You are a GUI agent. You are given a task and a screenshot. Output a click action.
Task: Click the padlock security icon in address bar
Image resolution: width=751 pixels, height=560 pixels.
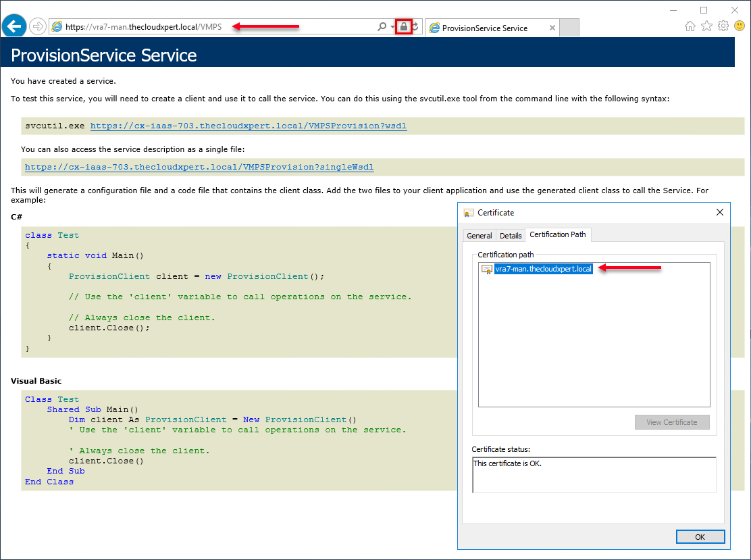404,27
